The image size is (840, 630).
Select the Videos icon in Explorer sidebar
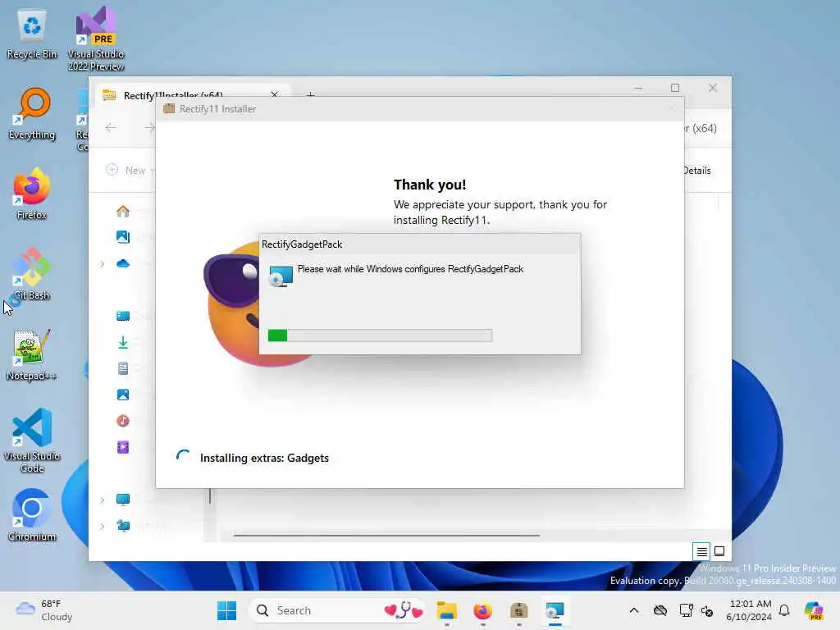123,447
